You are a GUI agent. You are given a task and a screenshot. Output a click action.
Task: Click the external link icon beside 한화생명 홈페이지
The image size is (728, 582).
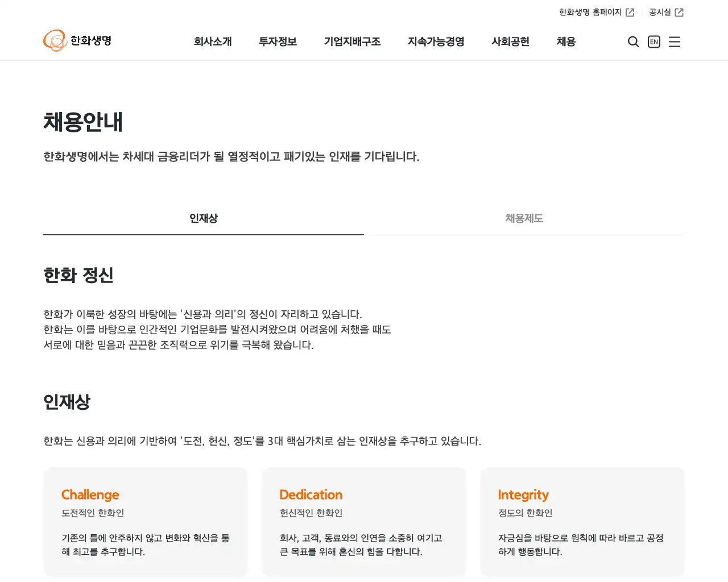631,11
